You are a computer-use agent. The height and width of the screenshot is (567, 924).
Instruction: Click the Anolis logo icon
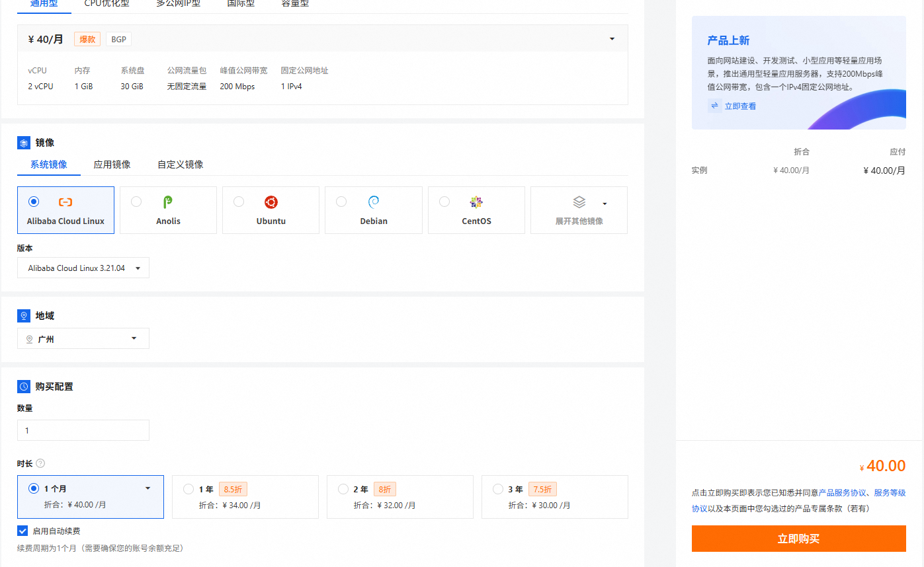pyautogui.click(x=168, y=202)
